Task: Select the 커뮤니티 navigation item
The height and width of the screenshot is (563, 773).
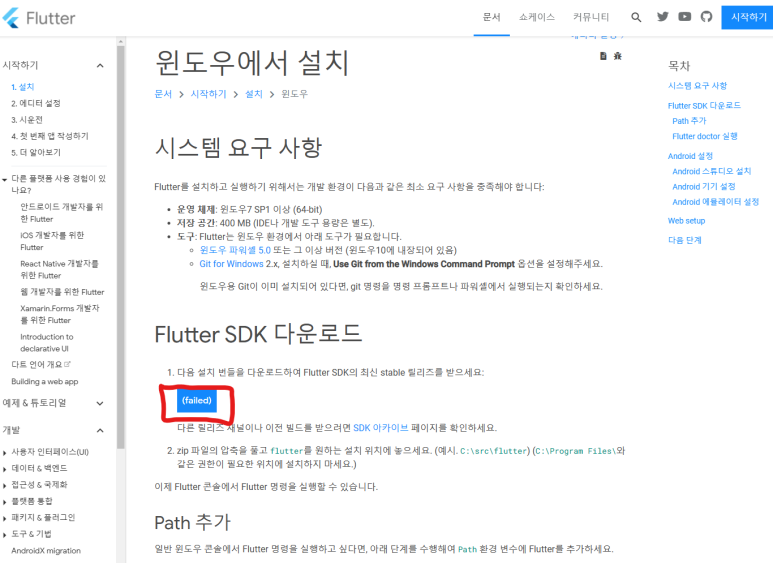Action: (x=591, y=17)
